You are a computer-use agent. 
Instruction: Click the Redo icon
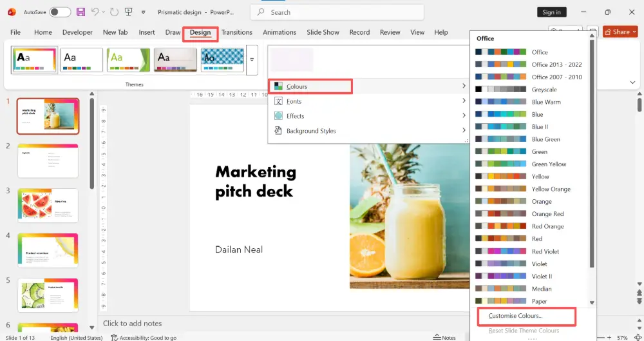pyautogui.click(x=114, y=12)
